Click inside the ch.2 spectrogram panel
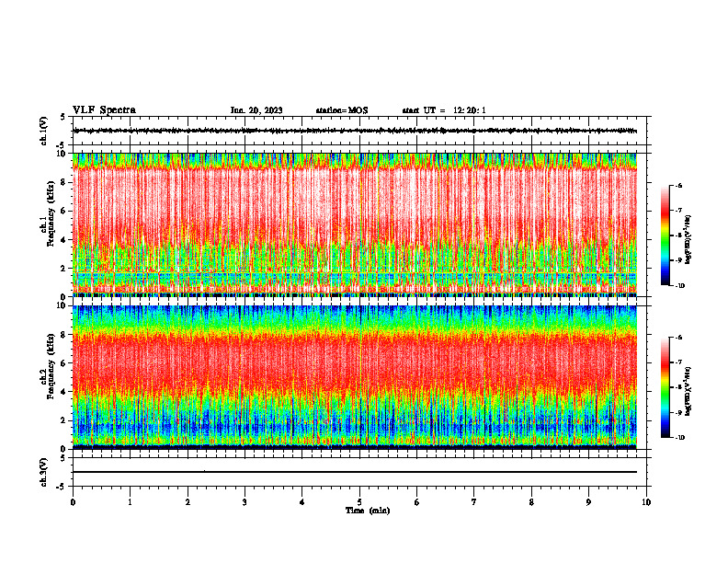 pos(355,377)
